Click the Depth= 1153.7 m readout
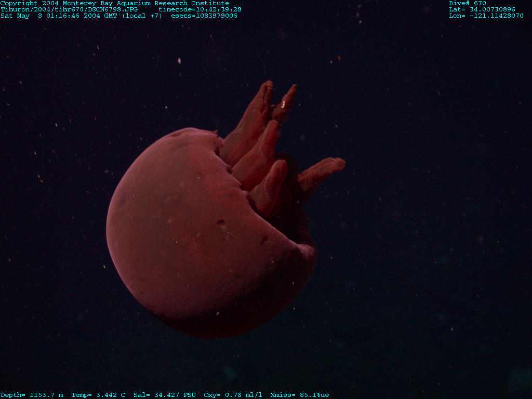This screenshot has width=532, height=399. [32, 395]
